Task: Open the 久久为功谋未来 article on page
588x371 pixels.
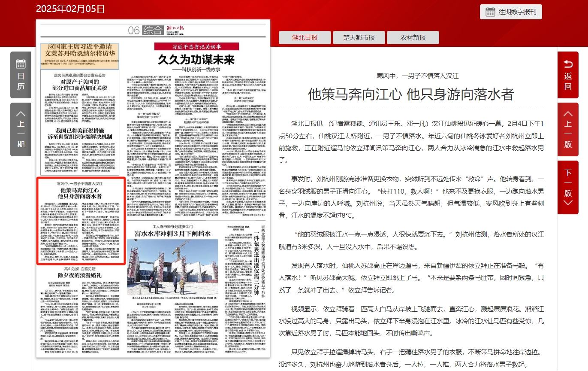Action: 196,60
